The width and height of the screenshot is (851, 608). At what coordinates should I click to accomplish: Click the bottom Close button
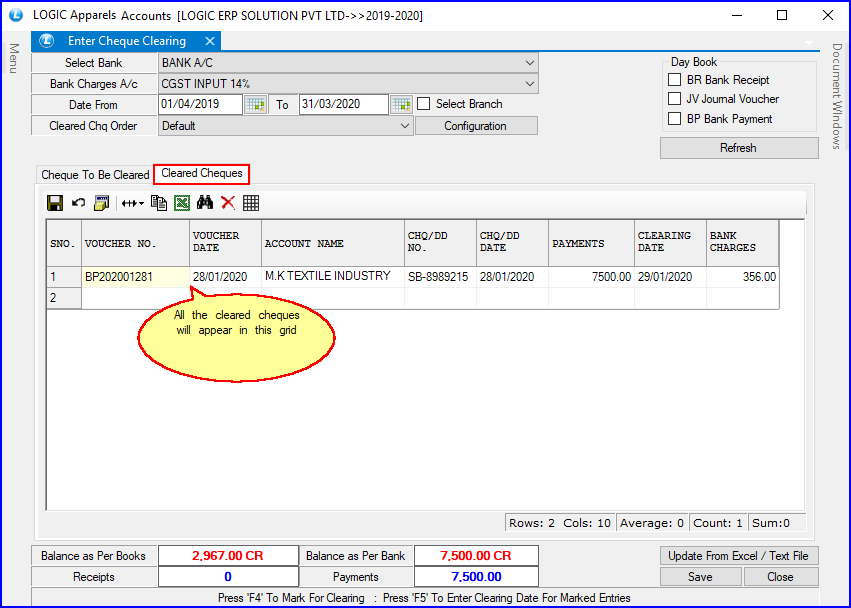(780, 577)
